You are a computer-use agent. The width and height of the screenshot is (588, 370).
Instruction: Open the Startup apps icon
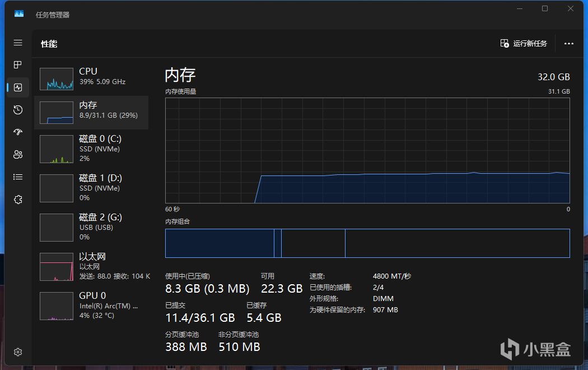[x=17, y=132]
